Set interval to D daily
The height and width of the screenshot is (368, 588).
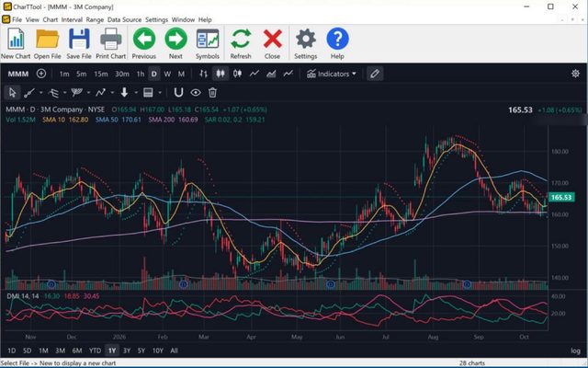pos(153,74)
